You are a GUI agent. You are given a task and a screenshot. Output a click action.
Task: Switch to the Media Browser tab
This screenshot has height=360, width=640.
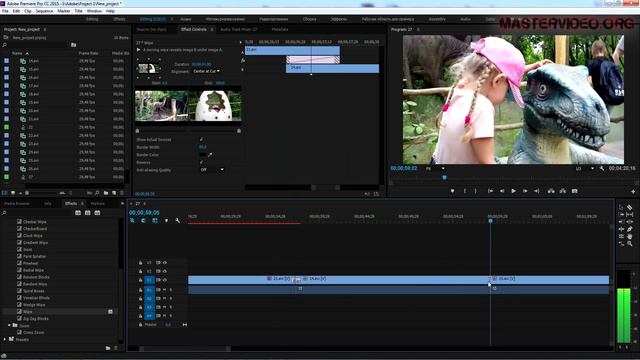(x=17, y=203)
